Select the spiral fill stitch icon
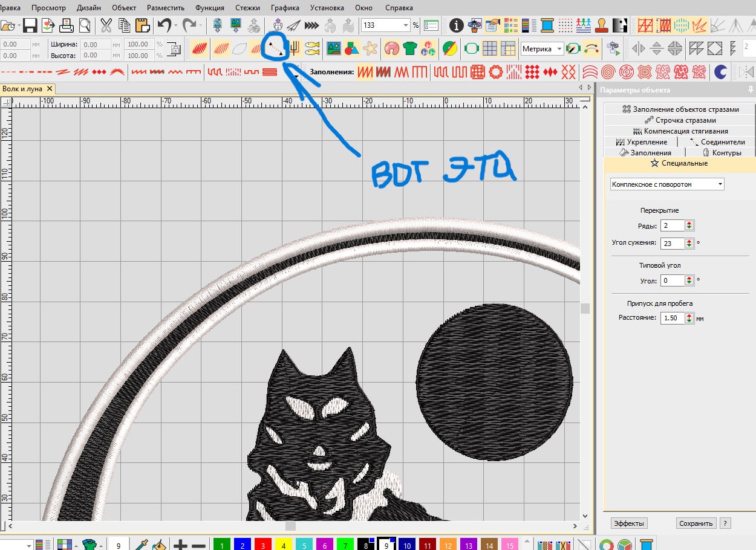Screen dimensions: 756x550 click(x=609, y=73)
